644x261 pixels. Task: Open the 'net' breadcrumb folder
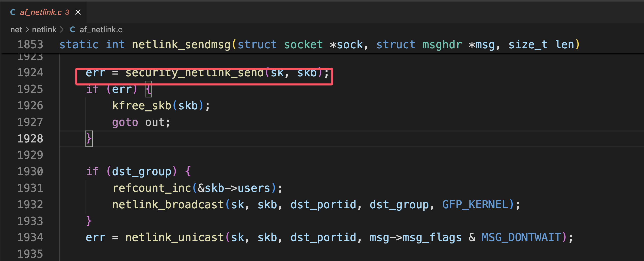pyautogui.click(x=16, y=30)
